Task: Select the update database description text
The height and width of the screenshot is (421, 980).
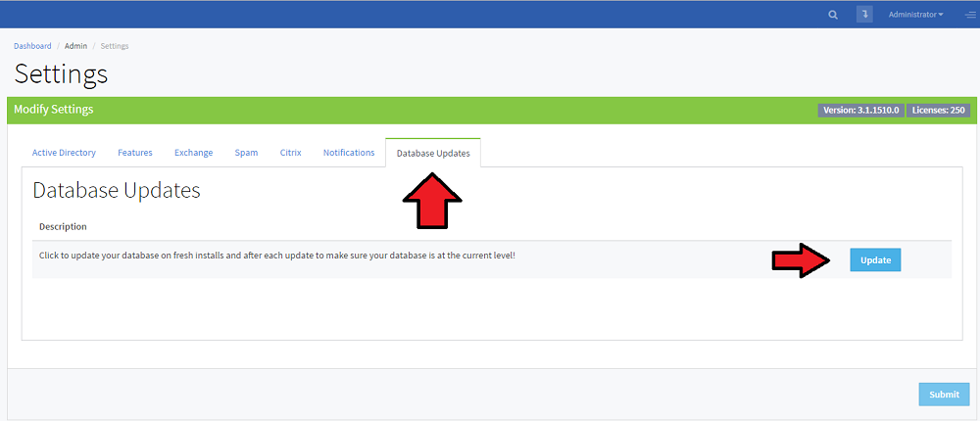Action: pyautogui.click(x=277, y=257)
